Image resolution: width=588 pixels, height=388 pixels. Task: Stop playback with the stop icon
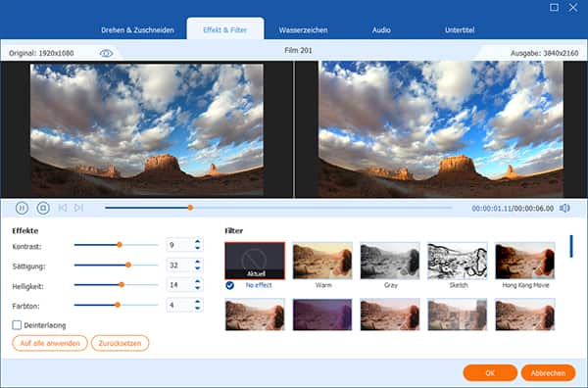coord(43,208)
